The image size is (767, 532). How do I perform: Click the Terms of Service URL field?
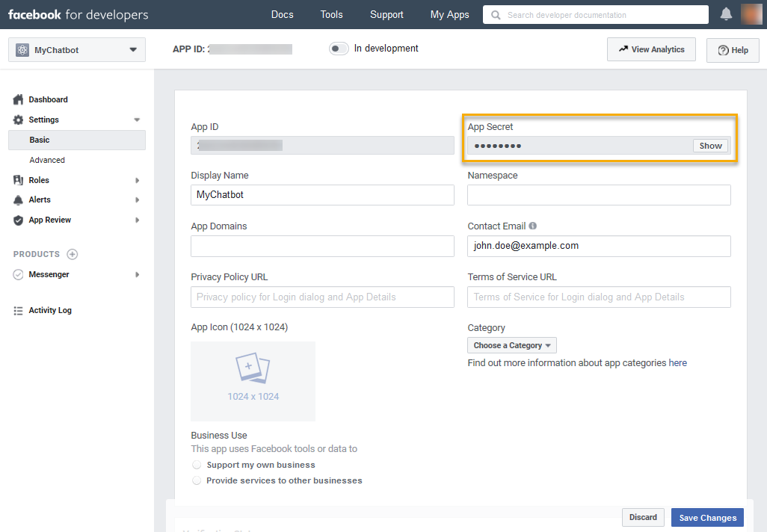point(599,297)
